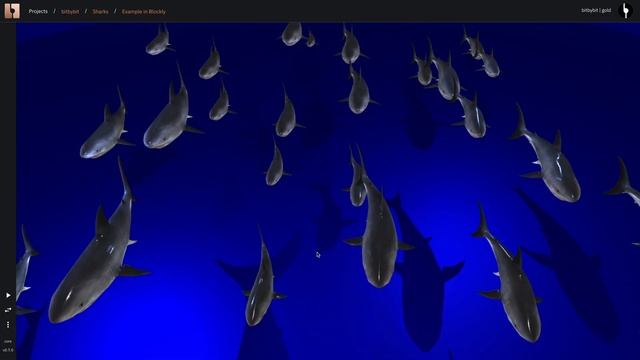Open the three-dot more options menu
The image size is (640, 360).
(8, 325)
